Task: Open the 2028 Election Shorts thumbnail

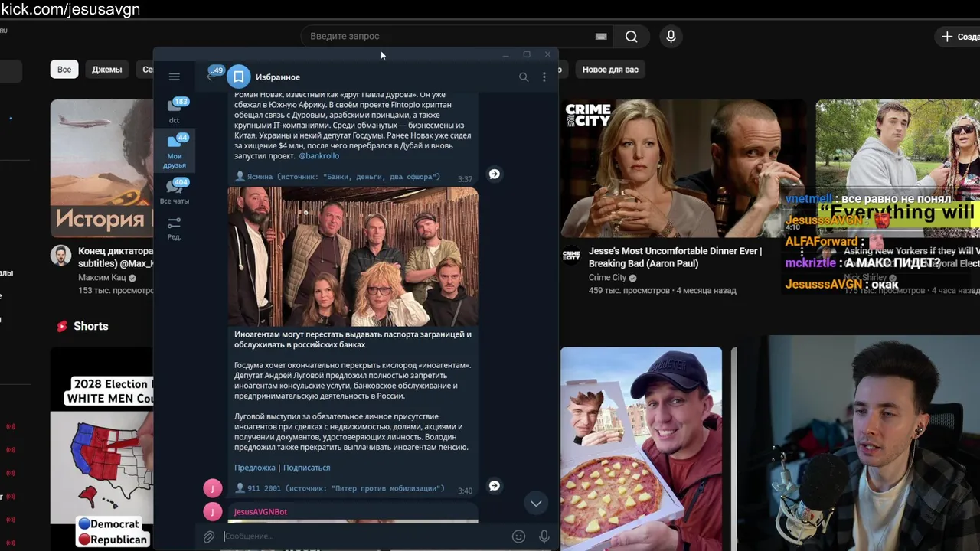Action: pyautogui.click(x=102, y=449)
